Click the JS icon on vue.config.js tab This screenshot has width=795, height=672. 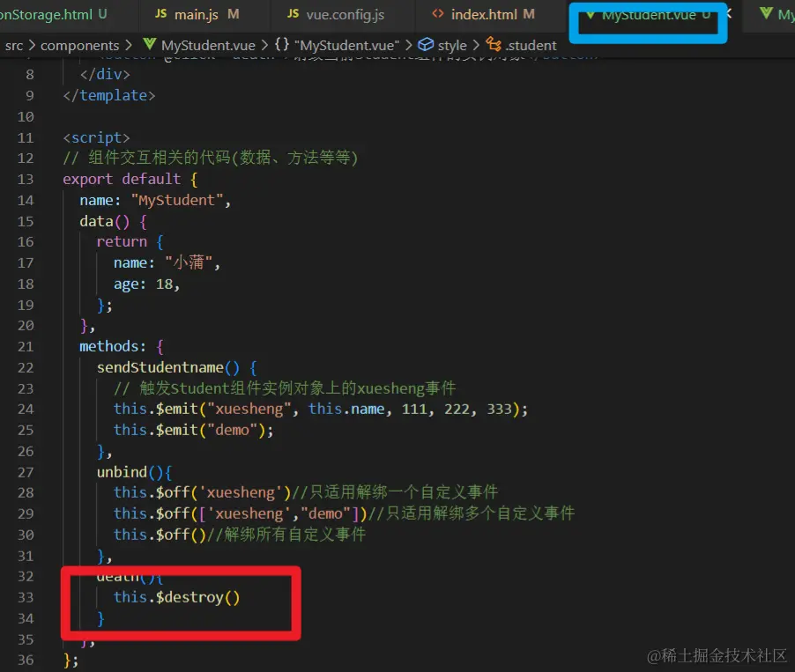(293, 14)
